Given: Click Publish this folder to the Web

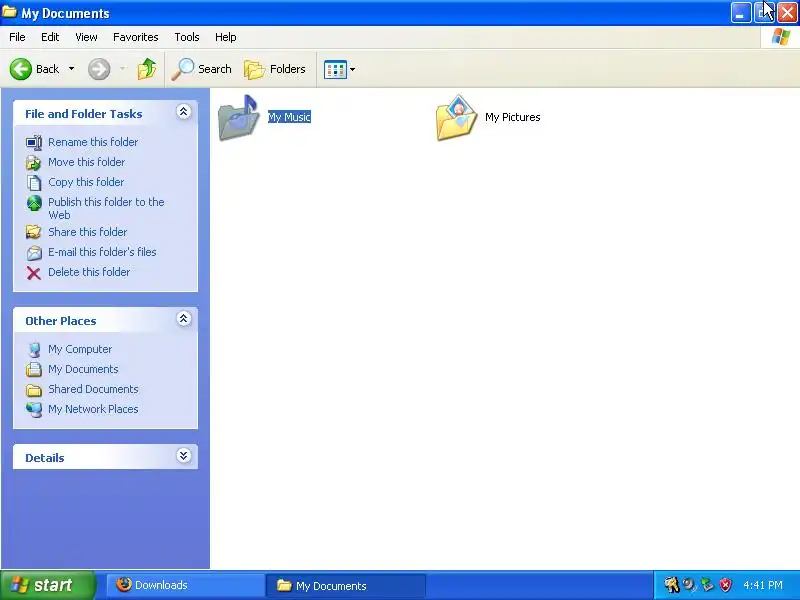Looking at the screenshot, I should [106, 208].
